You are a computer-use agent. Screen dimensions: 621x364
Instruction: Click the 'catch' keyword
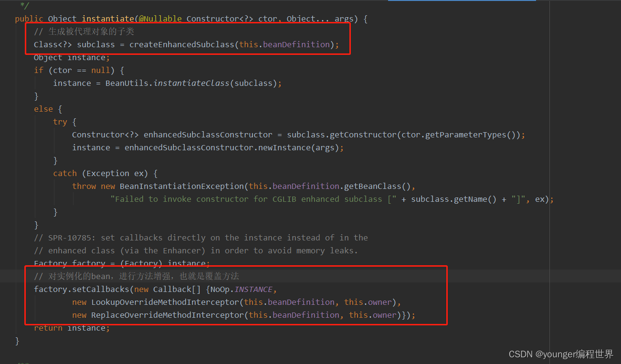pyautogui.click(x=65, y=173)
